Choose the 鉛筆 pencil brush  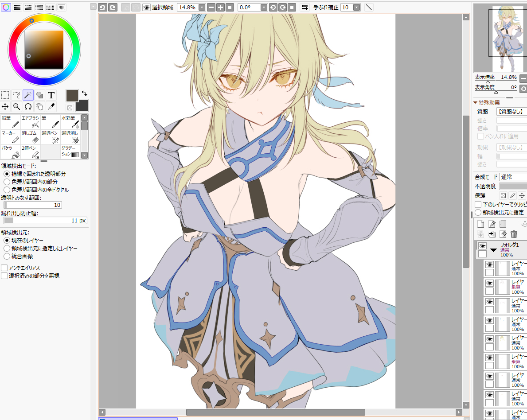11,122
